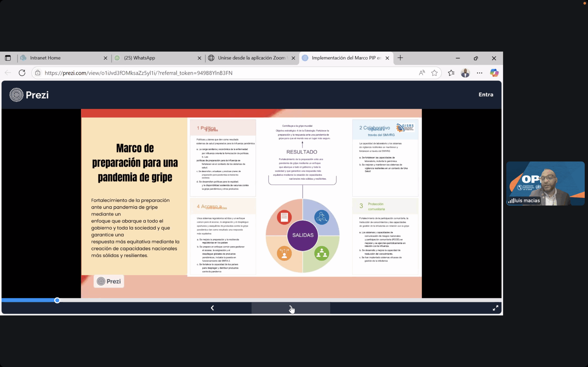Image resolution: width=588 pixels, height=367 pixels.
Task: Advance to next Prezi slide
Action: tap(291, 308)
